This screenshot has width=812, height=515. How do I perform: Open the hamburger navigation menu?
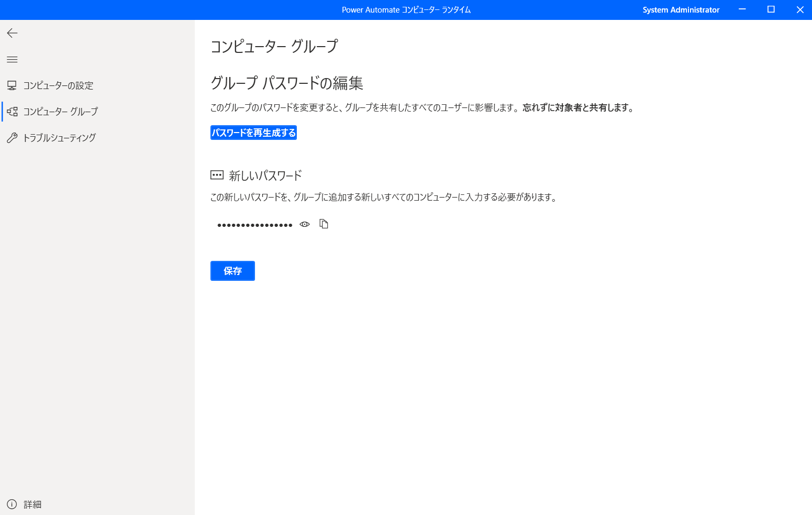tap(12, 59)
